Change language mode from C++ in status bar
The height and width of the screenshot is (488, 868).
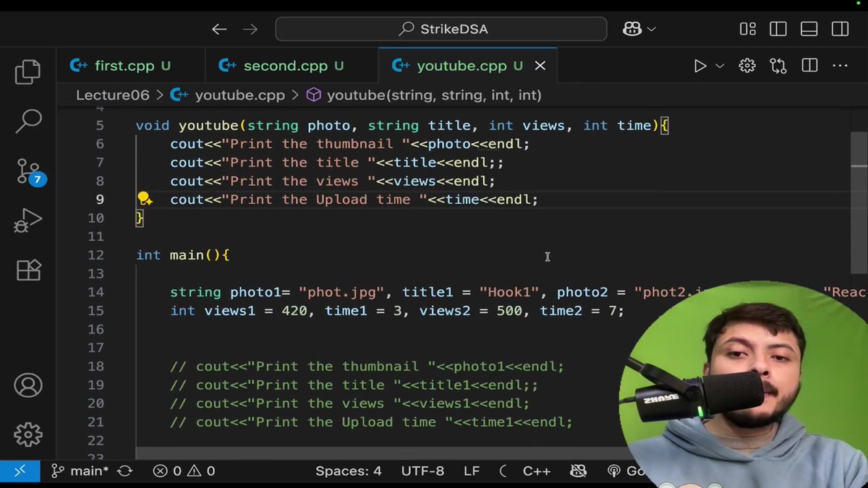point(536,471)
